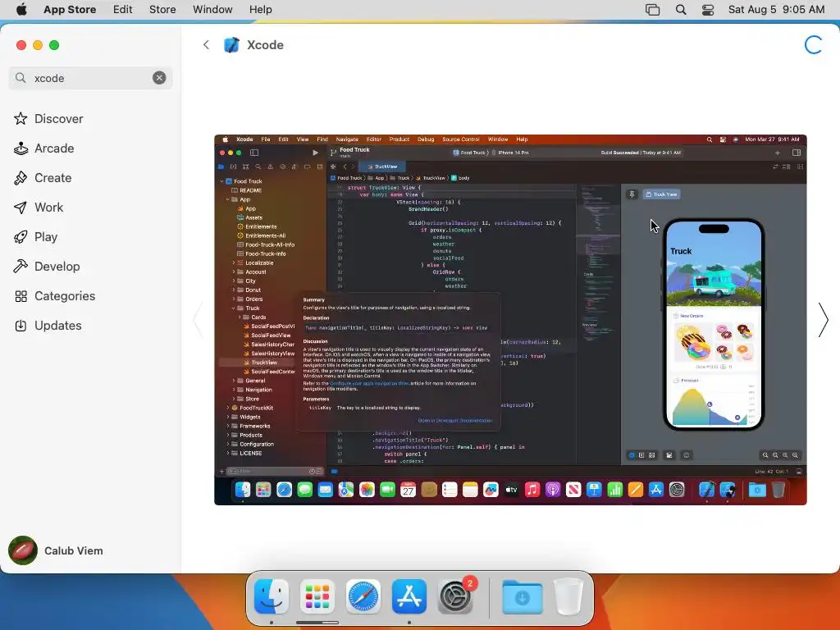The image size is (840, 630).
Task: Open the Help menu
Action: [260, 10]
